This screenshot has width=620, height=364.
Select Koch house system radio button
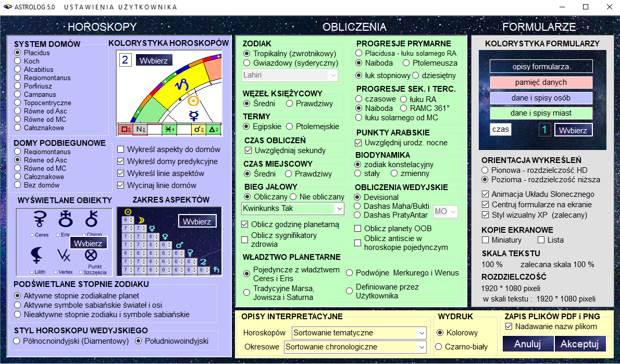[18, 61]
